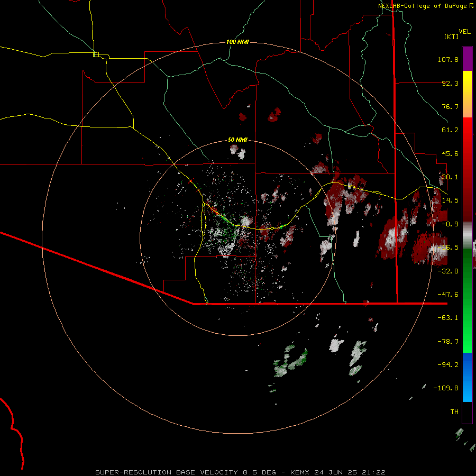This screenshot has width=476, height=476.
Task: Click the 'KEMX 24 JUN 25 21:22' timestamp
Action: (x=338, y=472)
